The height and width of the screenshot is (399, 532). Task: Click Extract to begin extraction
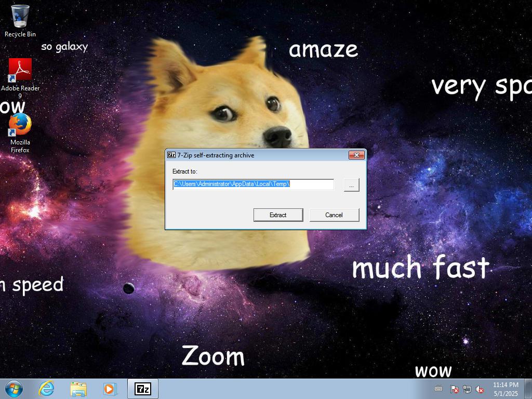[x=278, y=215]
